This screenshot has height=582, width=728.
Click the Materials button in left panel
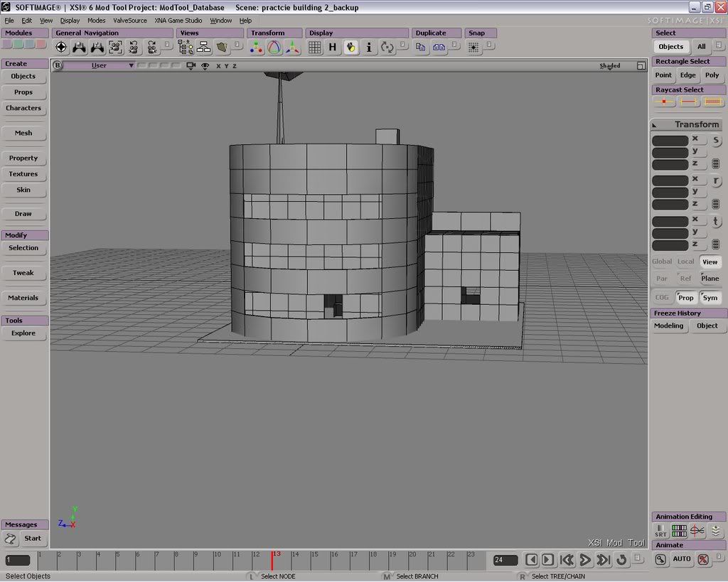23,298
